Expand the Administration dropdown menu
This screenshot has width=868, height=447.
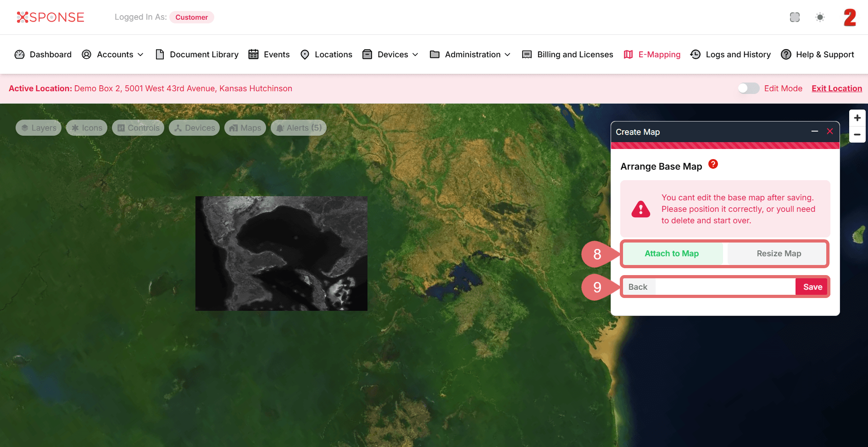coord(470,55)
